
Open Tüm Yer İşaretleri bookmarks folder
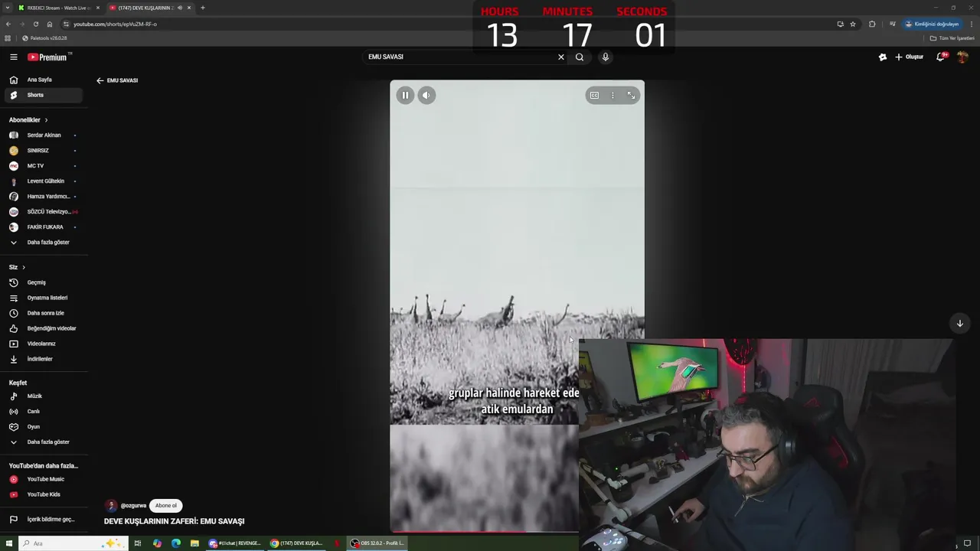coord(952,38)
